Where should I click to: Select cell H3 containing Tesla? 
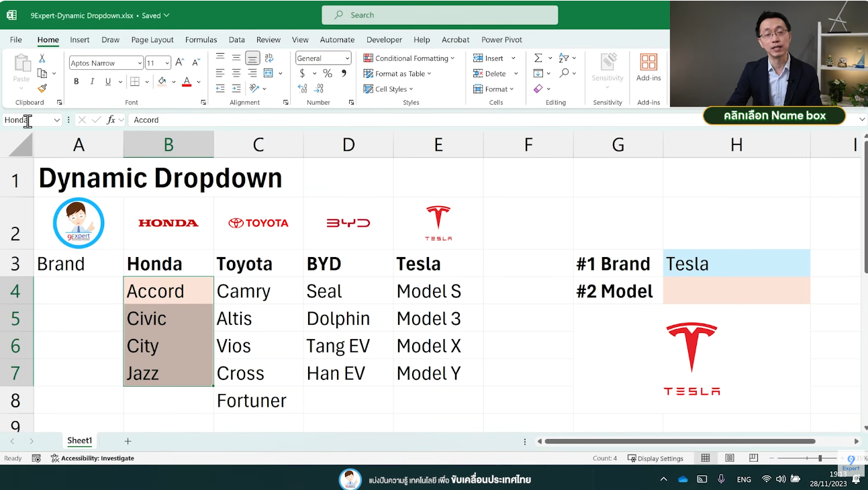[x=736, y=263]
